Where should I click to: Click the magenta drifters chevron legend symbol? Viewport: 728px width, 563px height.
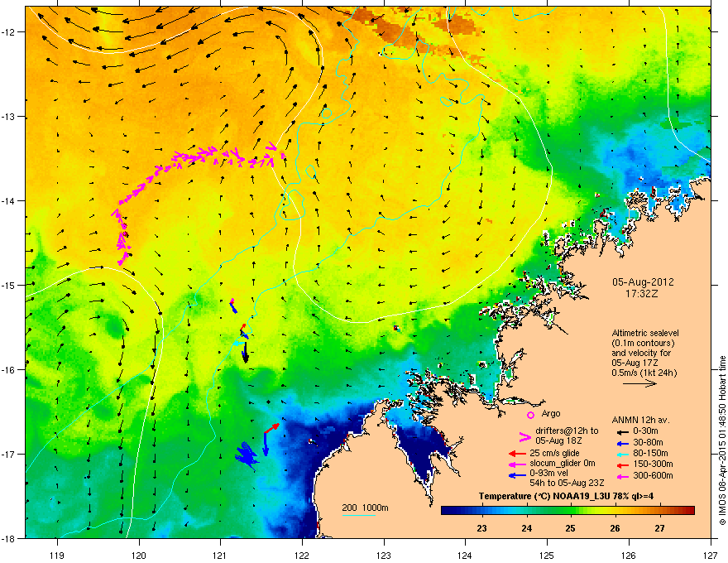tap(524, 436)
